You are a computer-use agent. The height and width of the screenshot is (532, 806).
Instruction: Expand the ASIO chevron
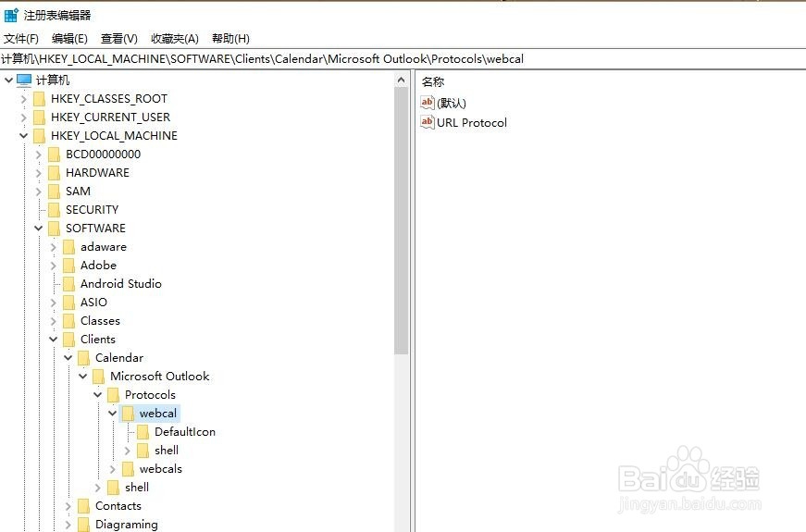(54, 303)
